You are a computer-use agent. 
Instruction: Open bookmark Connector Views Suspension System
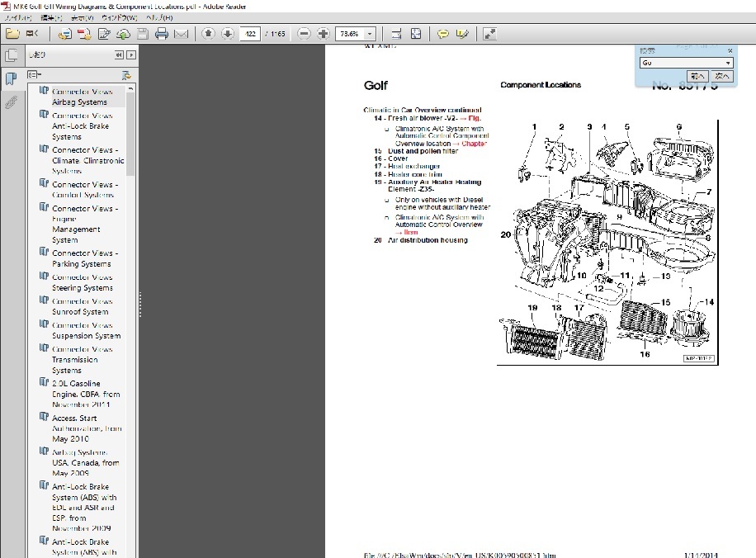pos(87,331)
